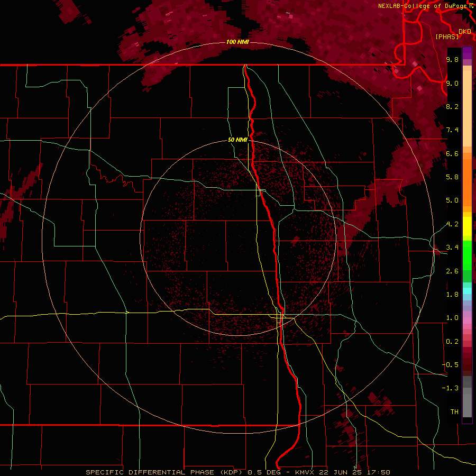Screen dimensions: 476x476
Task: Click the 6.6 value on color scale
Action: [x=452, y=153]
